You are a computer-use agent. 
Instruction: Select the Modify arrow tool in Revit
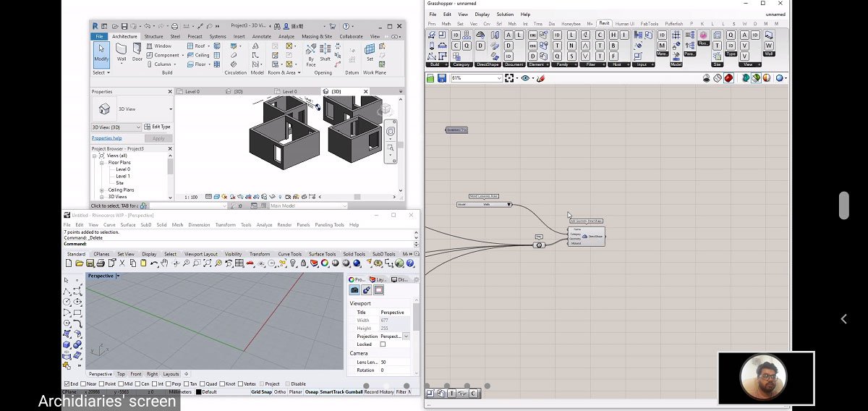101,52
